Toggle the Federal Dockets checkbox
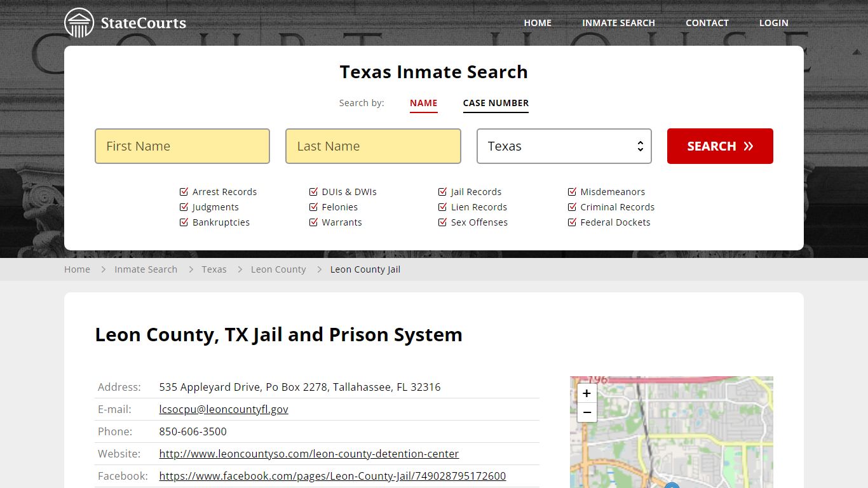This screenshot has height=488, width=868. 572,222
